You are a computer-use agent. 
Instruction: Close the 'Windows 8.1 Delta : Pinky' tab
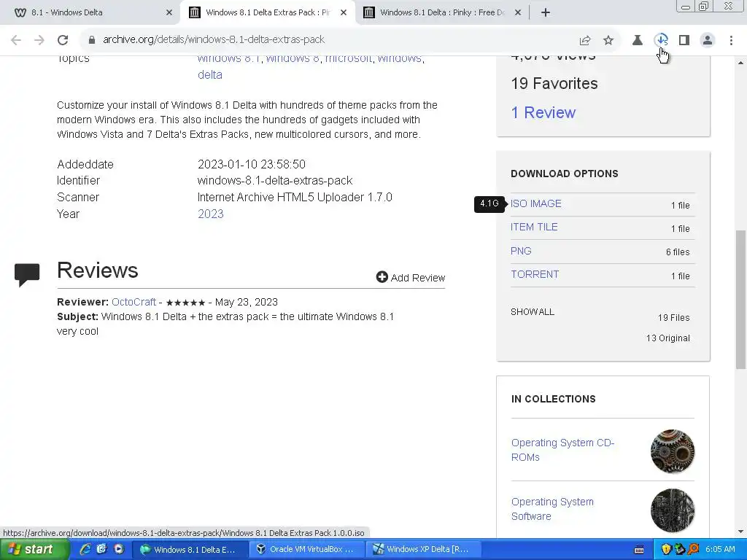coord(518,12)
